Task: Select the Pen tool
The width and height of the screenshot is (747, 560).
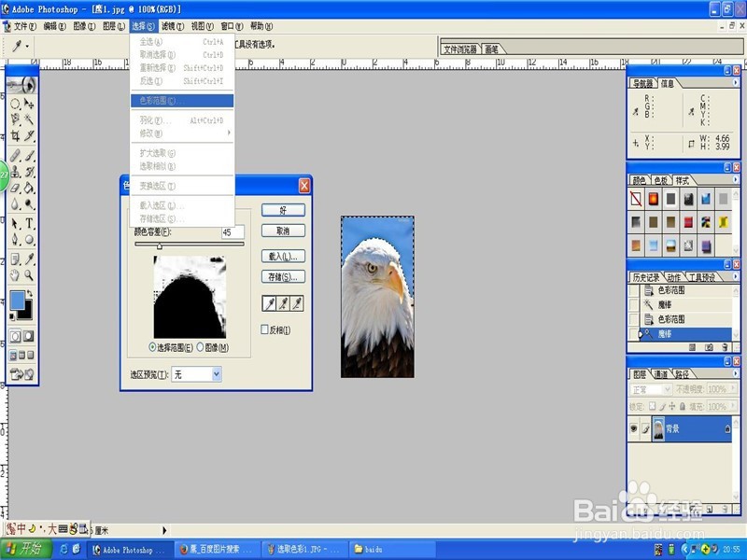Action: pos(15,240)
